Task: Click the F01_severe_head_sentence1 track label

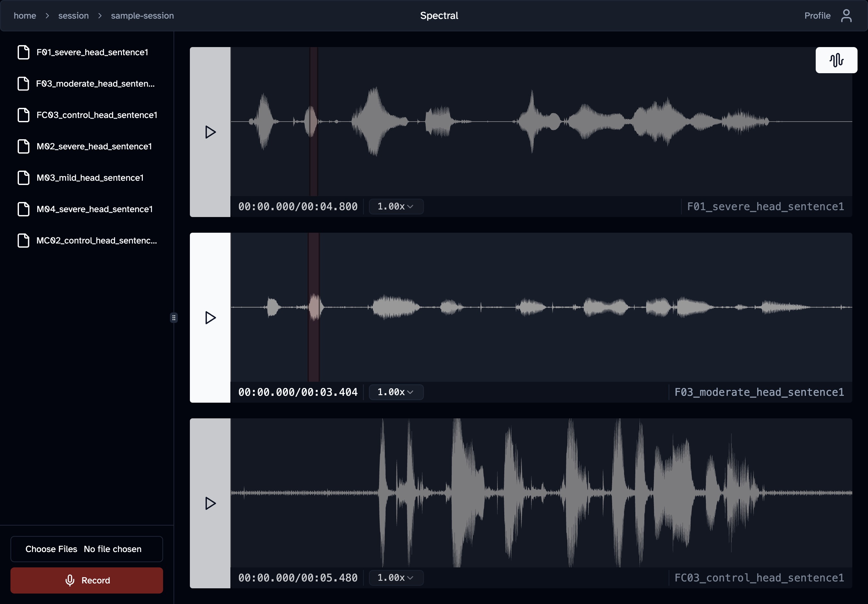Action: tap(765, 206)
